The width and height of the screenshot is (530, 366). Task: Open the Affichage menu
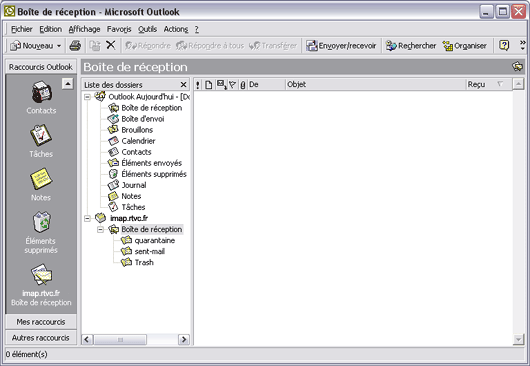tap(84, 29)
